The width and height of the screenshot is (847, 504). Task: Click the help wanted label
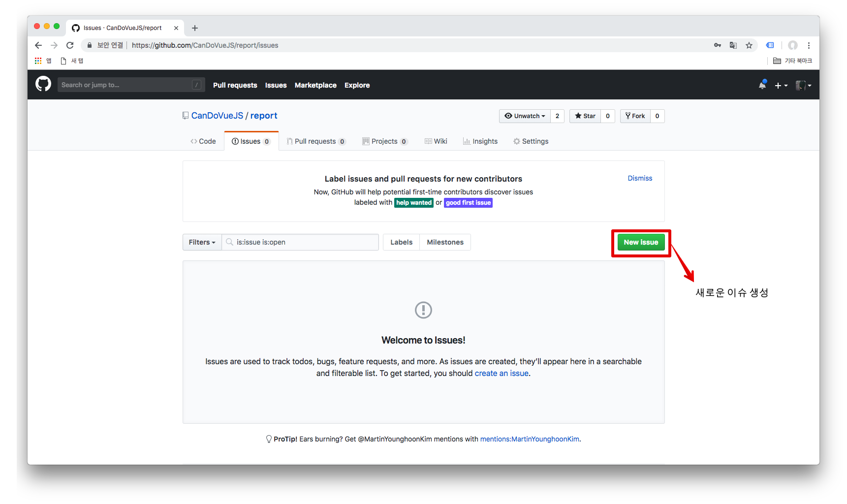pos(414,203)
